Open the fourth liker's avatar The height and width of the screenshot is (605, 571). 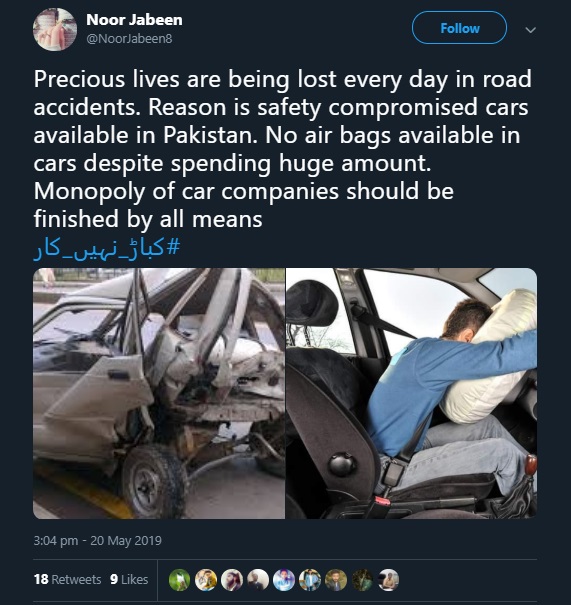(258, 580)
